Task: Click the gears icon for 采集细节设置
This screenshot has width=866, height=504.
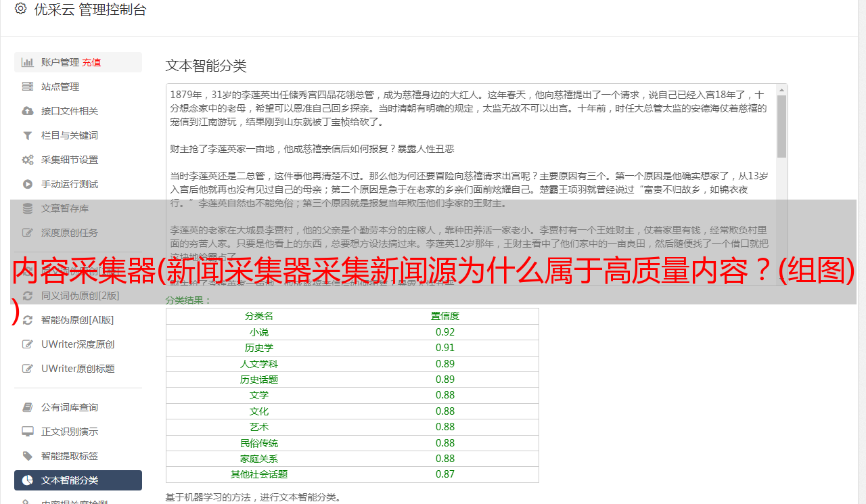Action: point(28,160)
